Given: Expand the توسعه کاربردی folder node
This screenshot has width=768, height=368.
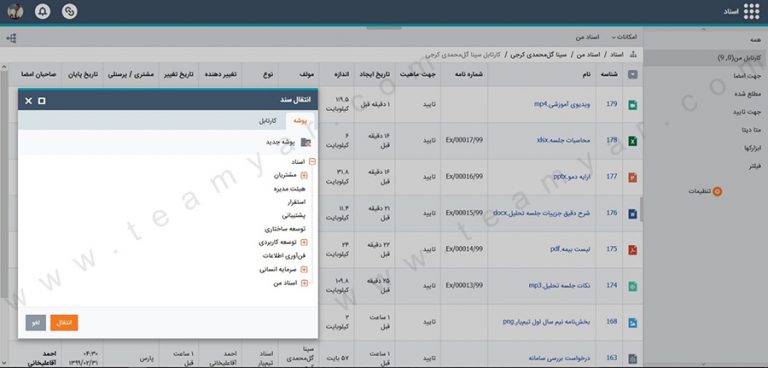Looking at the screenshot, I should coord(304,242).
